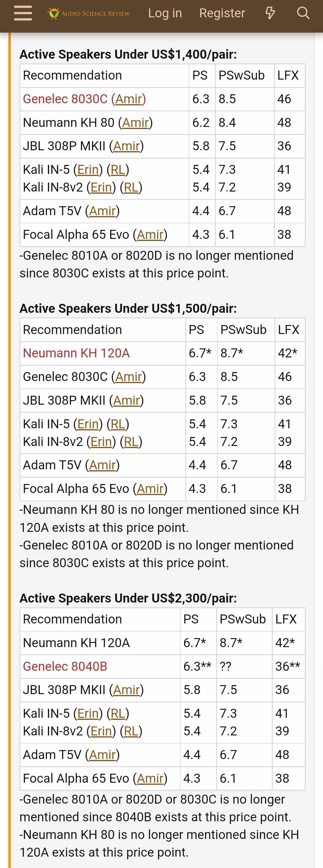323x868 pixels.
Task: Click Log in in header
Action: click(x=165, y=13)
